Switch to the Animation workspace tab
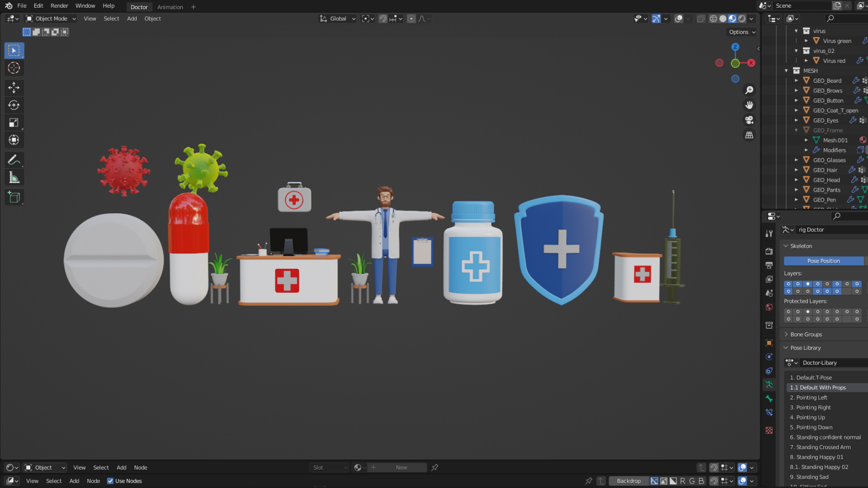This screenshot has width=868, height=488. [170, 7]
